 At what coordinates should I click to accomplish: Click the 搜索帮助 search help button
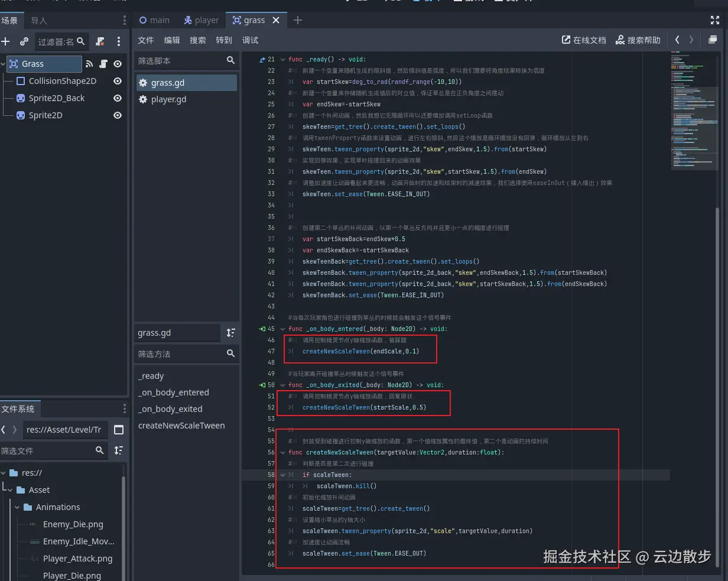[x=638, y=40]
